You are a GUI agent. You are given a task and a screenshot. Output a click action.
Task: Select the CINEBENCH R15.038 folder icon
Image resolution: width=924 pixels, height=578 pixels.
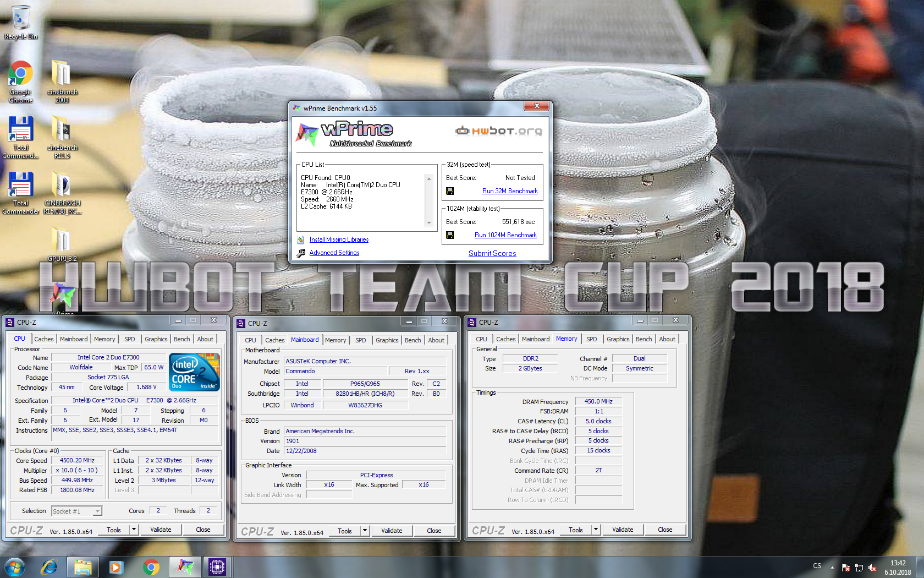click(x=62, y=193)
